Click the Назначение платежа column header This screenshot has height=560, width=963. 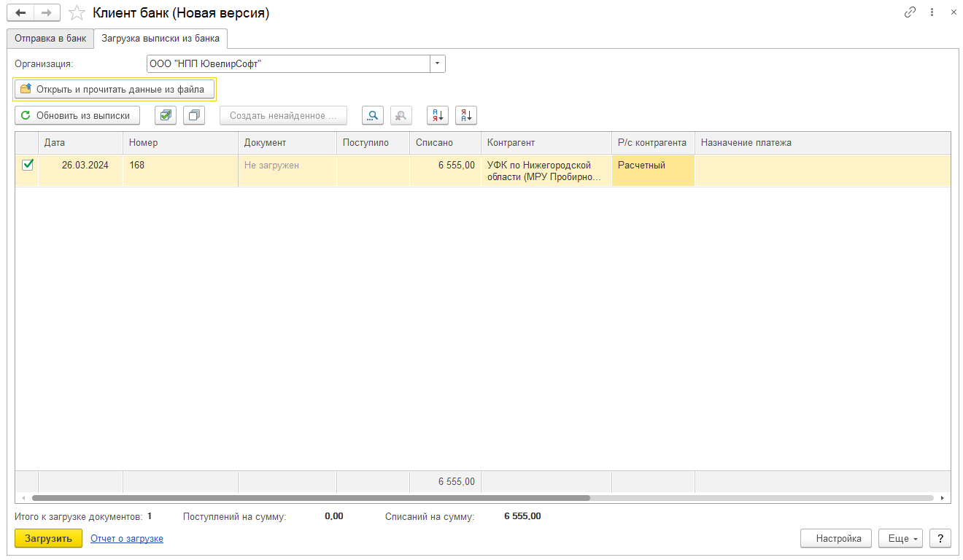click(x=822, y=143)
